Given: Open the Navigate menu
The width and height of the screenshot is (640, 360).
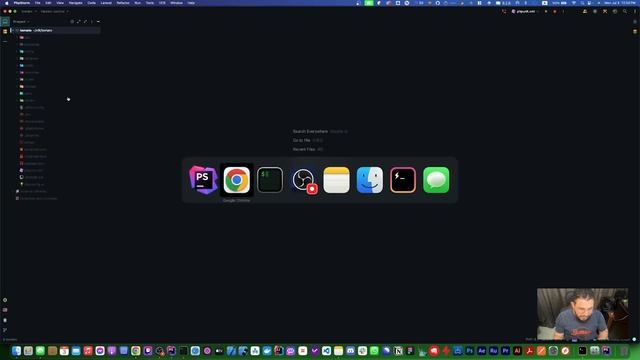Looking at the screenshot, I should (76, 3).
